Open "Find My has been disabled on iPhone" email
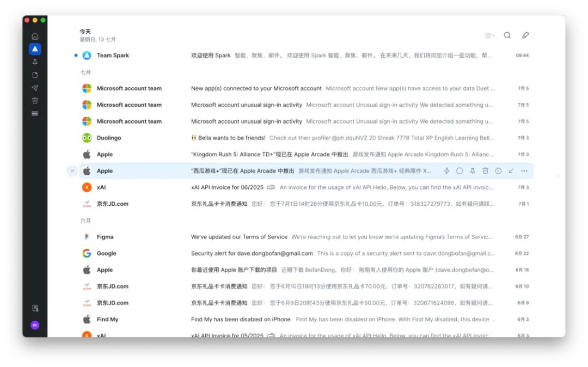 point(306,320)
